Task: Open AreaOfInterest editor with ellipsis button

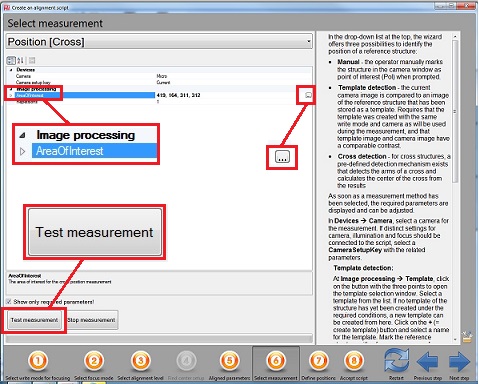Action: (x=308, y=95)
